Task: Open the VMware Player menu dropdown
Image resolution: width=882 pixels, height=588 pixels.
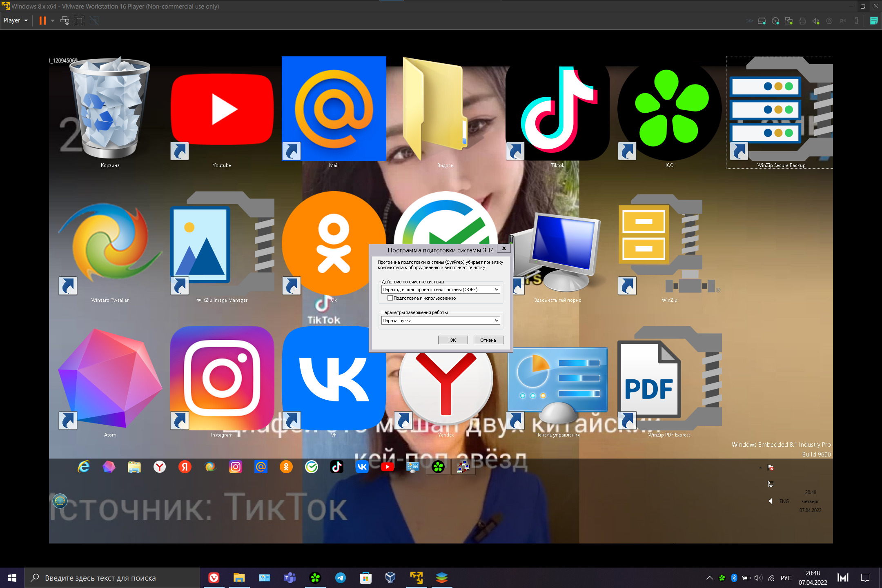Action: coord(16,20)
